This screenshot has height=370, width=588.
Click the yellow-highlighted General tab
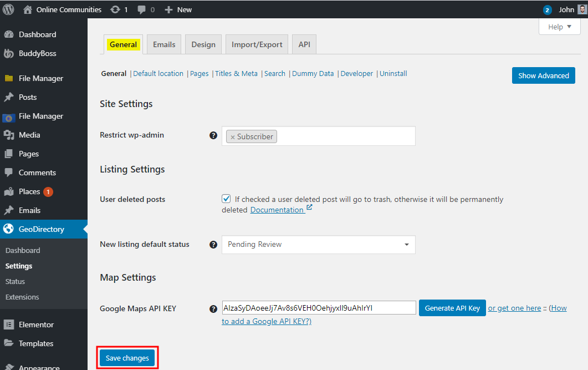tap(123, 44)
